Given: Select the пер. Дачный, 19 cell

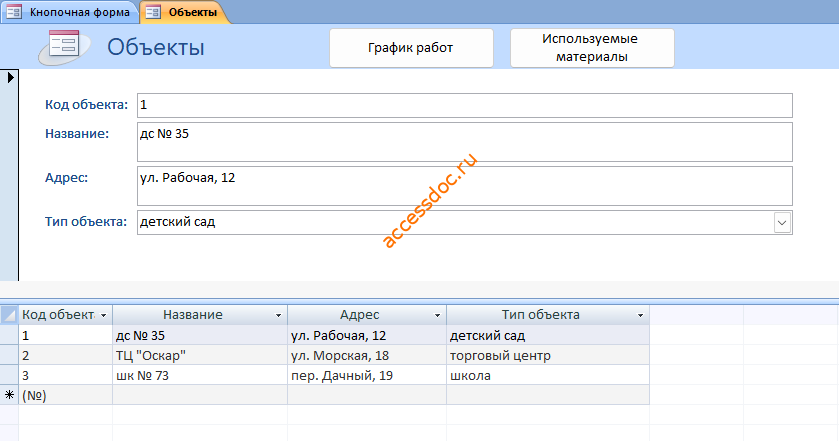Looking at the screenshot, I should (367, 375).
